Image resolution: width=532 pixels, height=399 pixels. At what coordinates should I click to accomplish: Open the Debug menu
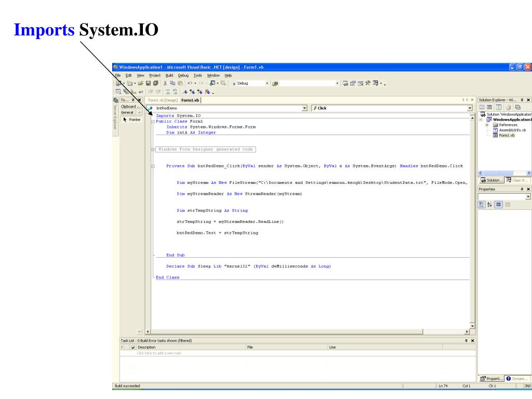(x=183, y=75)
